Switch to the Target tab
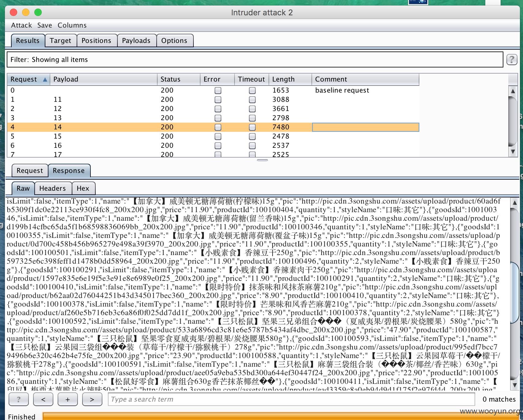 point(61,40)
